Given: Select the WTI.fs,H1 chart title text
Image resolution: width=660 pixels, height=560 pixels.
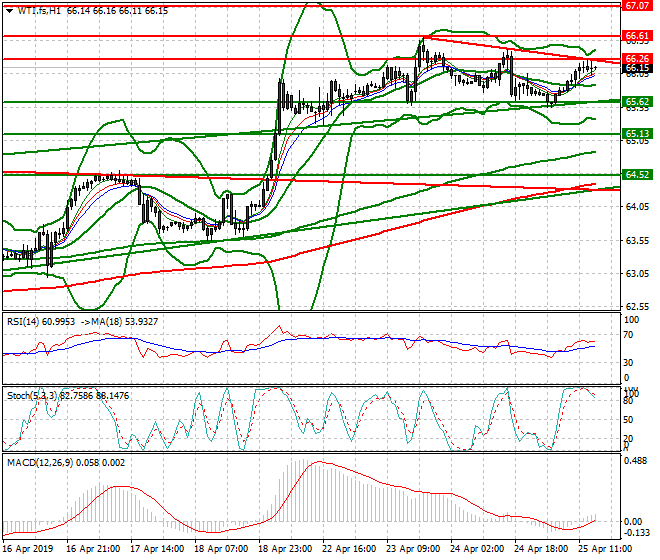Looking at the screenshot, I should [40, 11].
